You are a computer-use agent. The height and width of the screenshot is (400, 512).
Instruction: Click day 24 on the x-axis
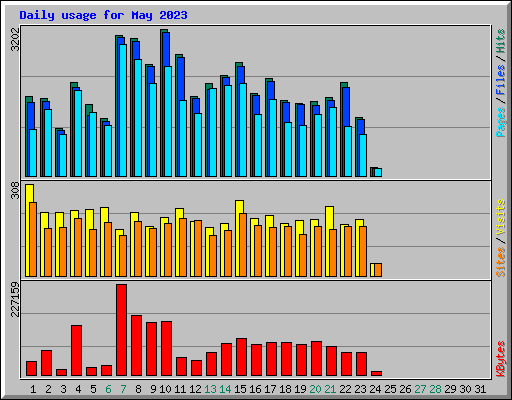click(375, 389)
